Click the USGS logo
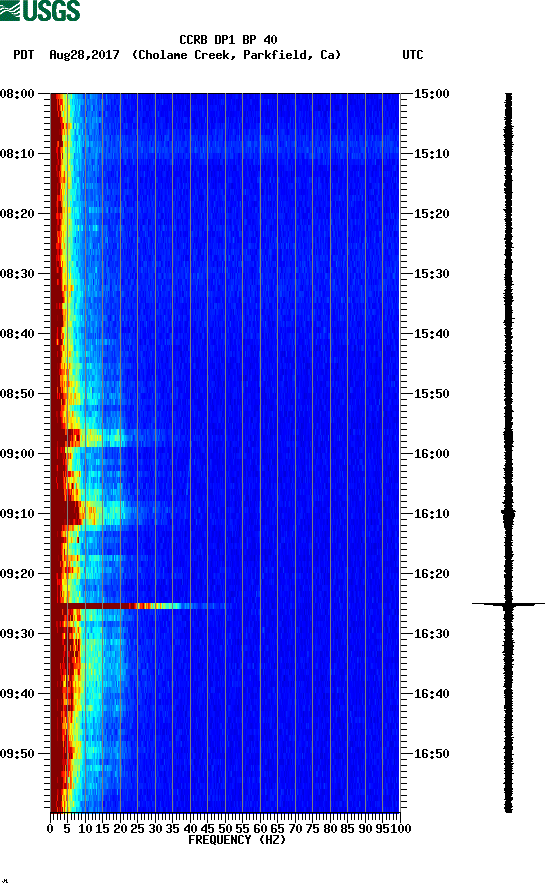Image resolution: width=552 pixels, height=892 pixels. pos(40,10)
